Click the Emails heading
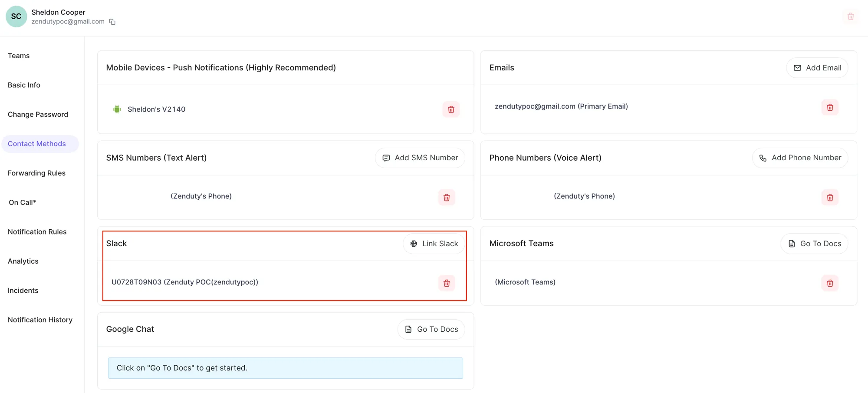The image size is (868, 393). pos(502,68)
